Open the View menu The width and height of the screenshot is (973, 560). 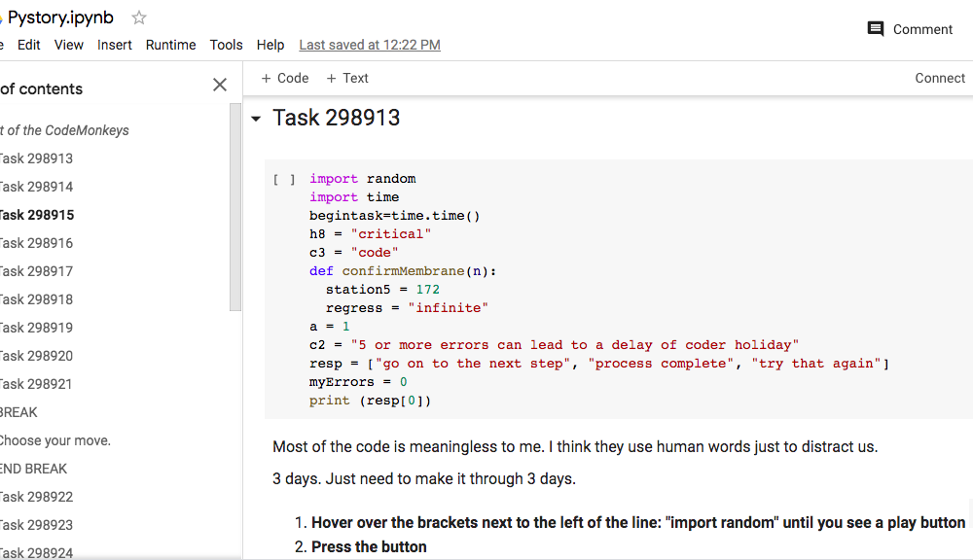point(69,45)
